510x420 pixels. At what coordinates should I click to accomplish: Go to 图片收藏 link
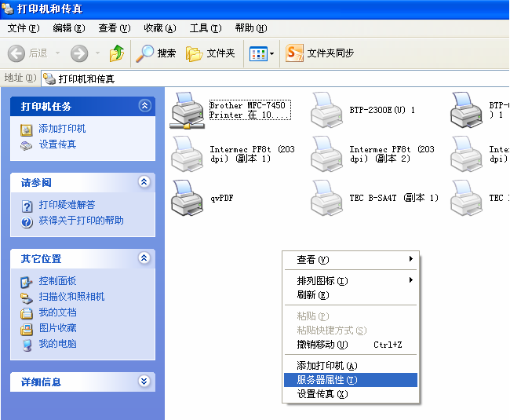[x=57, y=328]
